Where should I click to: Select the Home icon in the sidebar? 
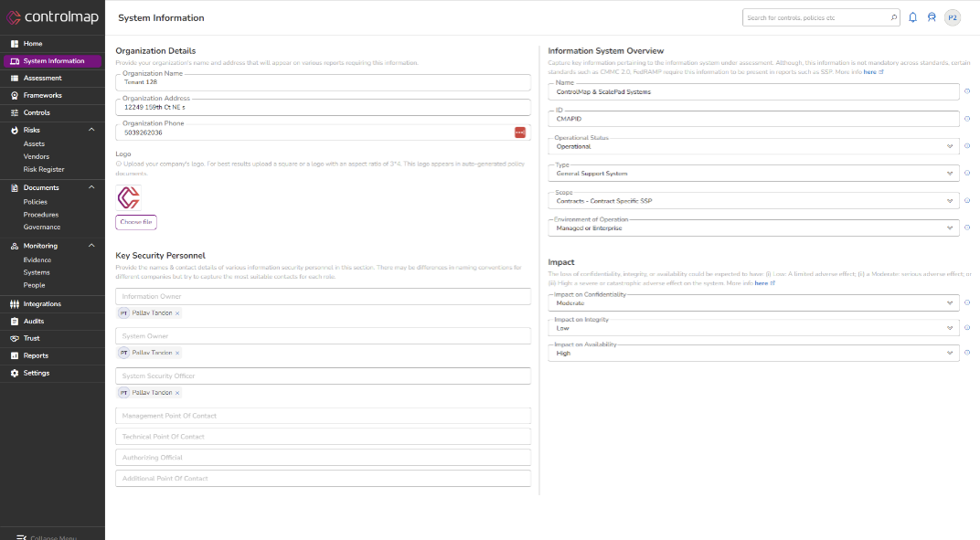[13, 43]
